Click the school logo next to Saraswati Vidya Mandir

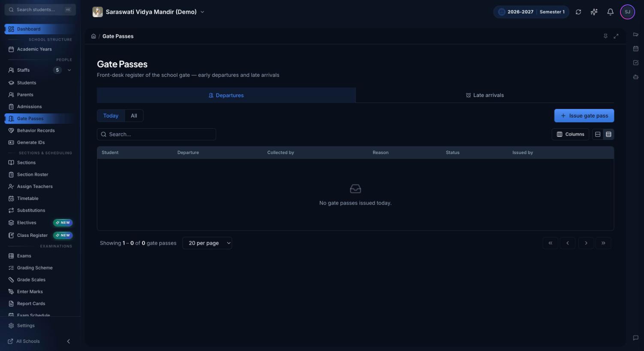[98, 12]
